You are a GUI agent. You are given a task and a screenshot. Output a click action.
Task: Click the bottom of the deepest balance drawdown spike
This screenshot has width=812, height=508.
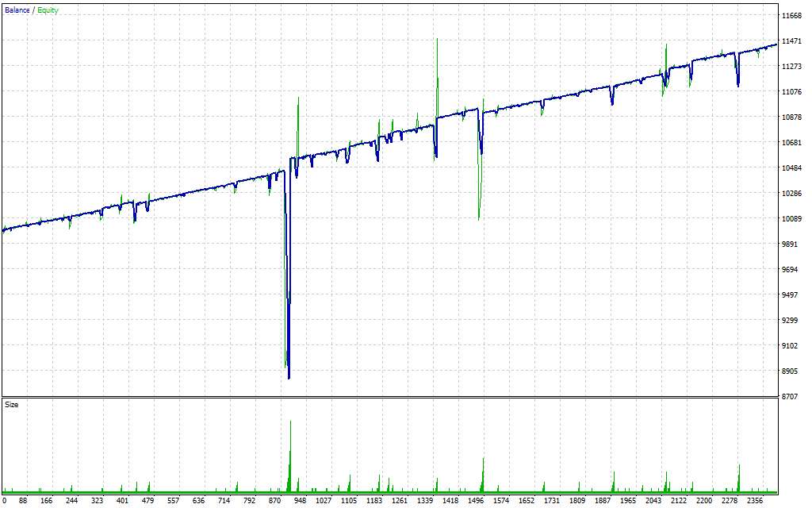point(289,378)
